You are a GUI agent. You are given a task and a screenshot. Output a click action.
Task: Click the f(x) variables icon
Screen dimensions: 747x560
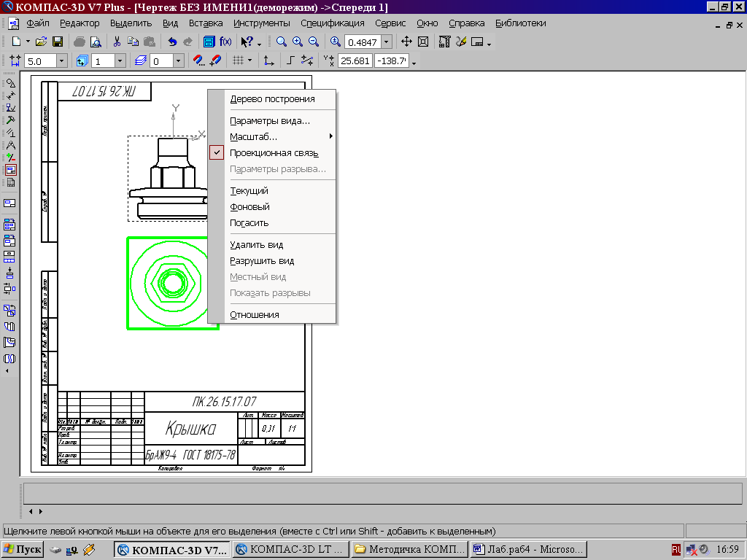click(225, 42)
